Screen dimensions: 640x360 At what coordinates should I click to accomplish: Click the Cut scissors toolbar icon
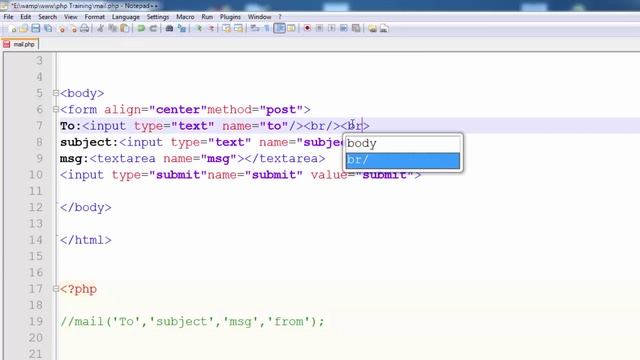[100, 28]
